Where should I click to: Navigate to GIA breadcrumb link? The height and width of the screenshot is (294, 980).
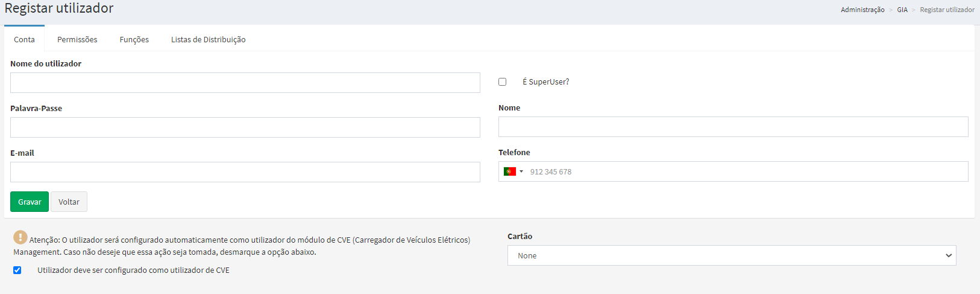pos(902,10)
